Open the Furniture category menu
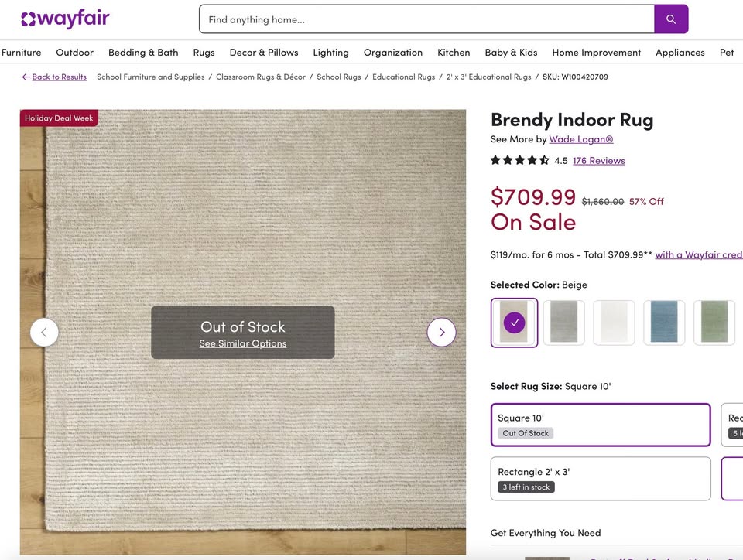The height and width of the screenshot is (560, 743). pos(21,53)
